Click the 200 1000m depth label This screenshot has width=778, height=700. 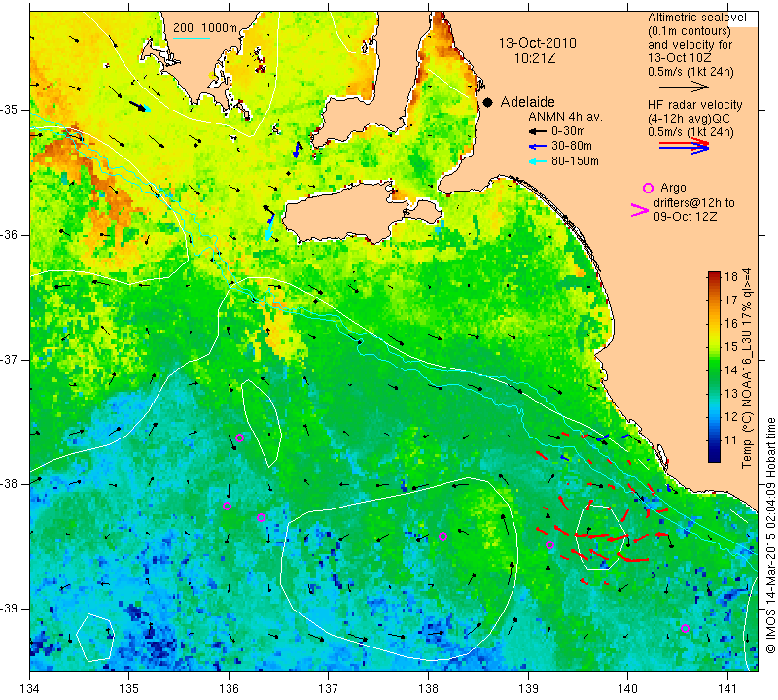tap(205, 28)
